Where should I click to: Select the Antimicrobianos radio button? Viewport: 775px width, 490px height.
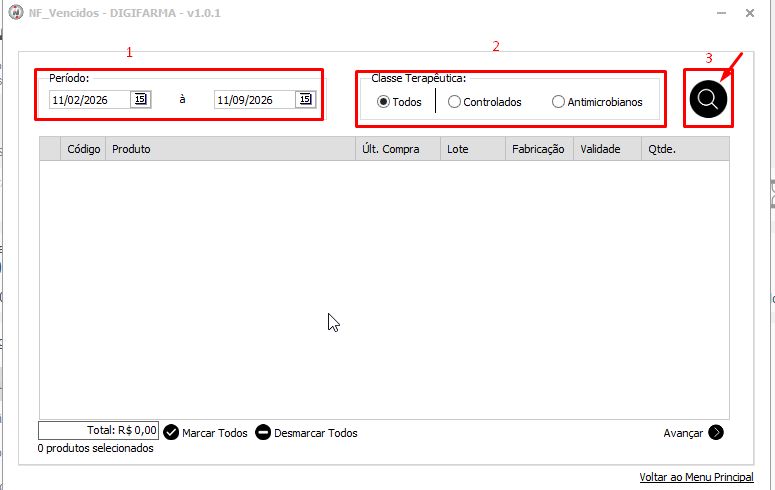558,102
